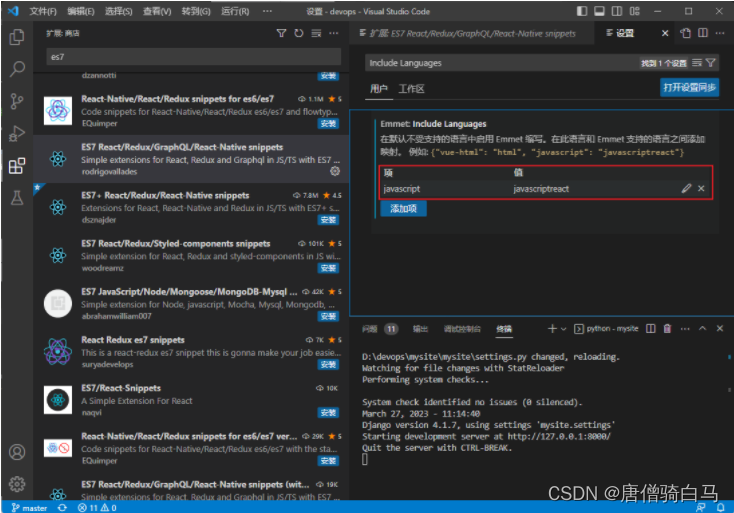Image resolution: width=734 pixels, height=513 pixels.
Task: Switch to the ES7 snippets extension tab
Action: pyautogui.click(x=471, y=33)
